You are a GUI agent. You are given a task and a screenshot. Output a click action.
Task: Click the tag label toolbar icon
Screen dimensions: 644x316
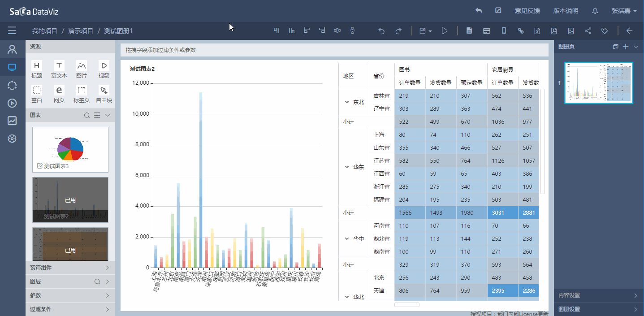(x=605, y=31)
